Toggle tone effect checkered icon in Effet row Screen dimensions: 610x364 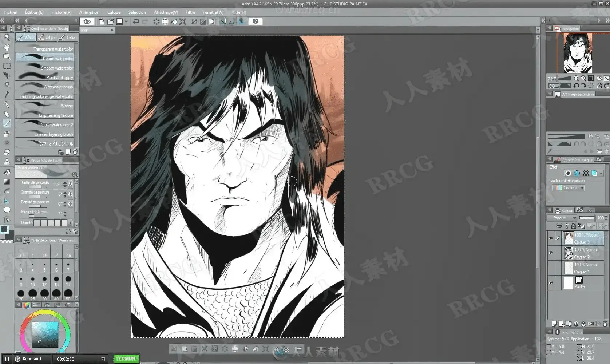[586, 173]
